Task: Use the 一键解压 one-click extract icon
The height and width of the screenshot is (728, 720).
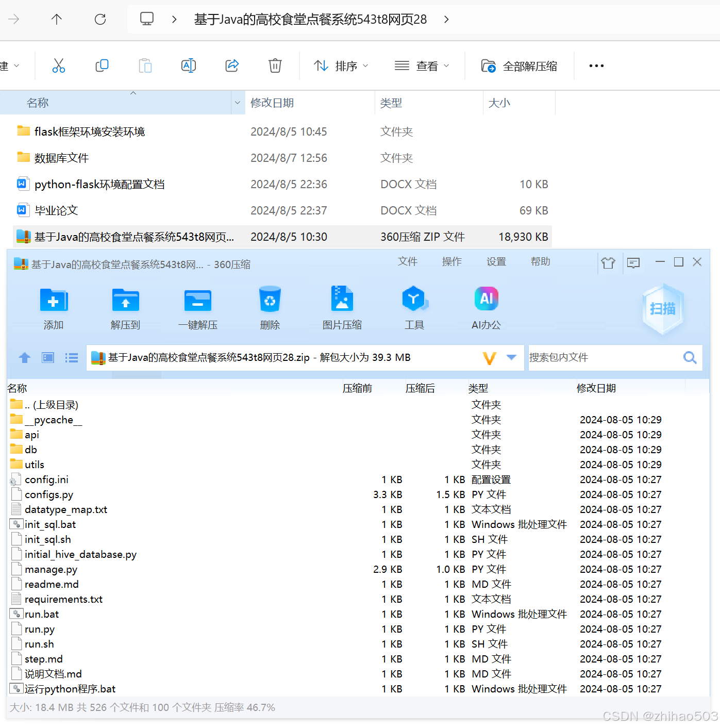Action: pos(198,308)
